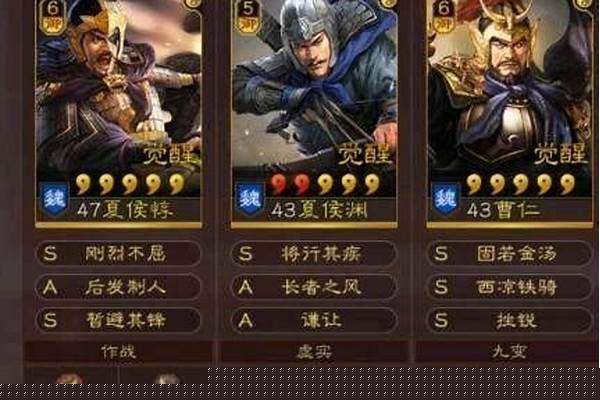The height and width of the screenshot is (400, 600).
Task: Switch to the 虚实 tab
Action: (315, 352)
